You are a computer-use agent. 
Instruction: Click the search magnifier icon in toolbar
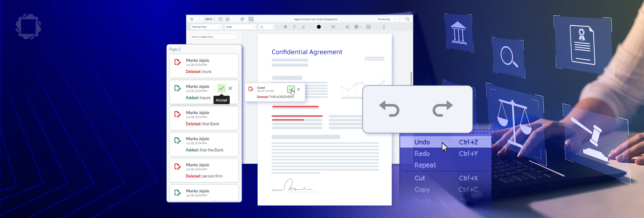click(x=407, y=19)
